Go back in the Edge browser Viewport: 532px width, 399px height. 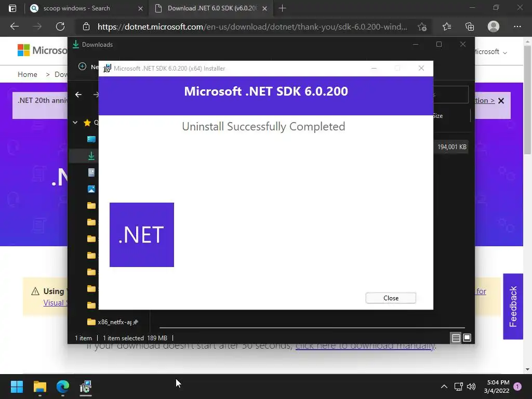[15, 26]
